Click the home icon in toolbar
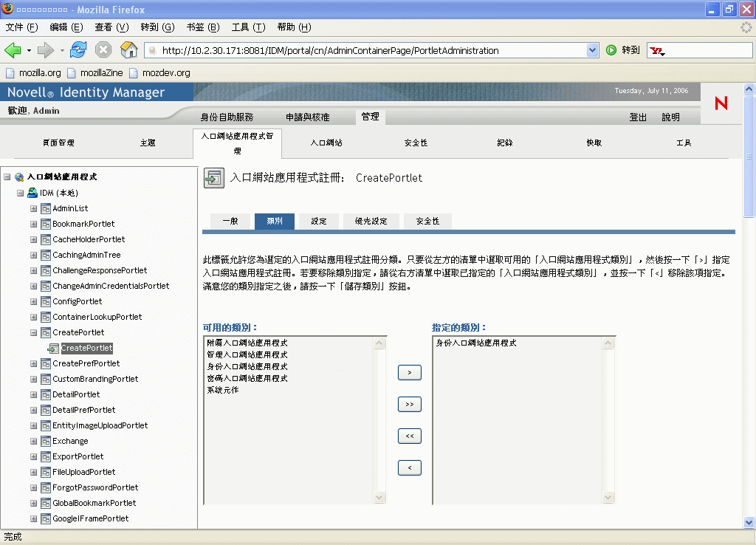The height and width of the screenshot is (545, 756). click(x=128, y=49)
